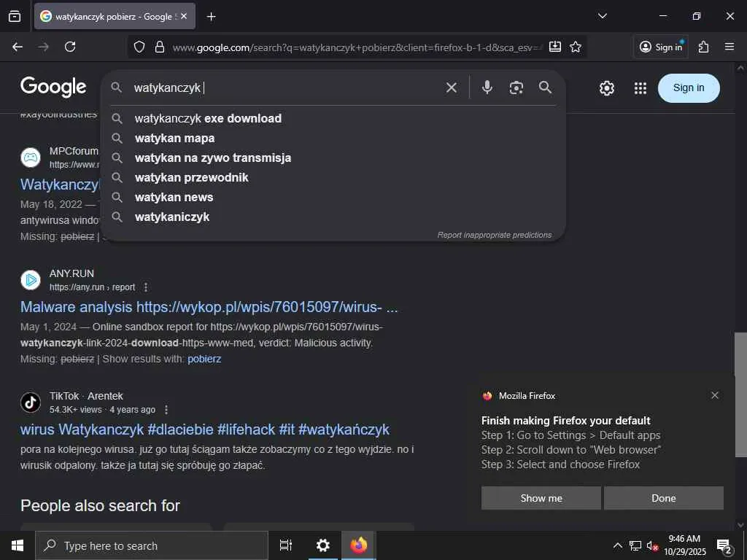Viewport: 747px width, 560px height.
Task: Open ANY.RUN result three-dot menu
Action: pos(146,287)
